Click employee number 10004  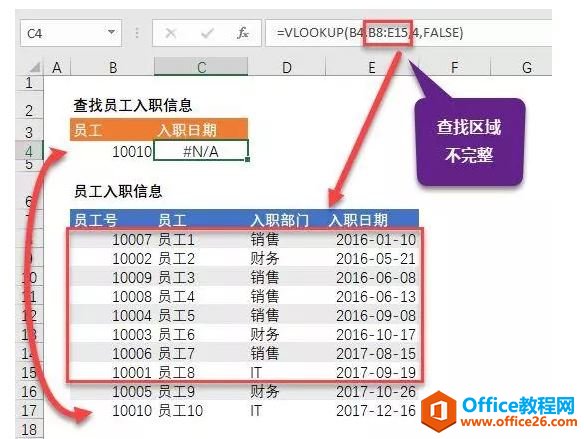132,315
